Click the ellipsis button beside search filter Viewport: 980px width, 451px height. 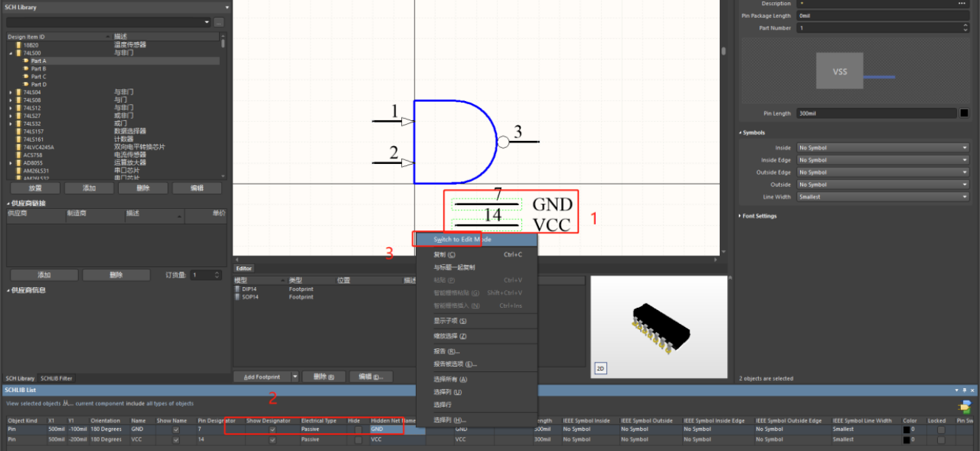coord(218,22)
